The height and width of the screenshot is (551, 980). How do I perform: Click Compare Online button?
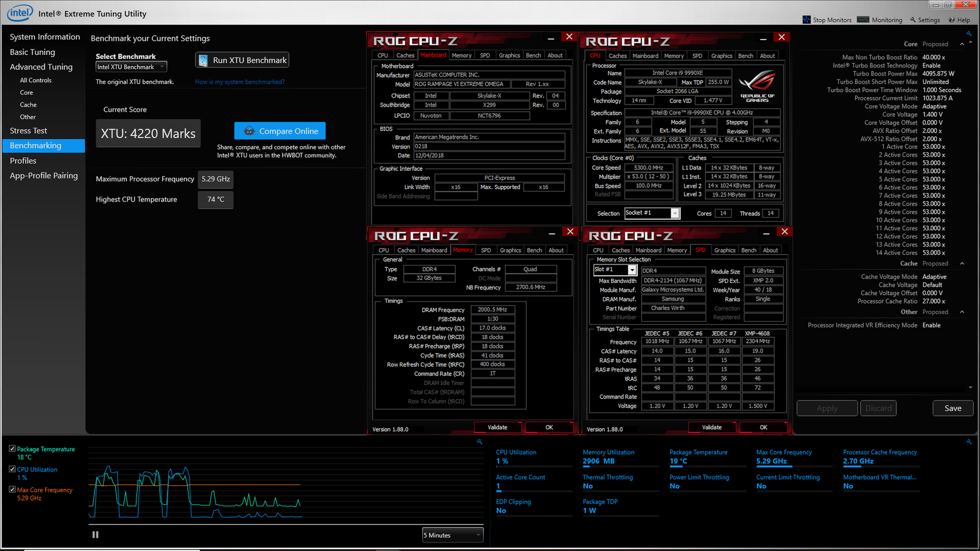pos(280,131)
